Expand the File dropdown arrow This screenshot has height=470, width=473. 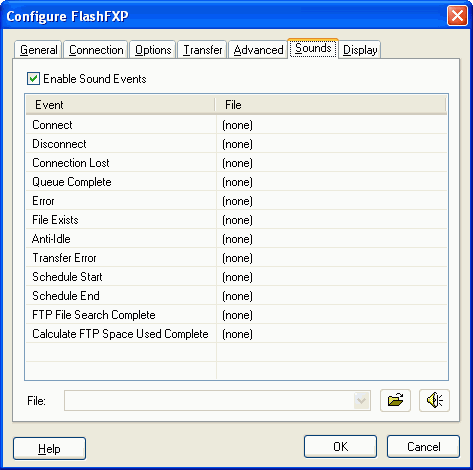[x=361, y=400]
